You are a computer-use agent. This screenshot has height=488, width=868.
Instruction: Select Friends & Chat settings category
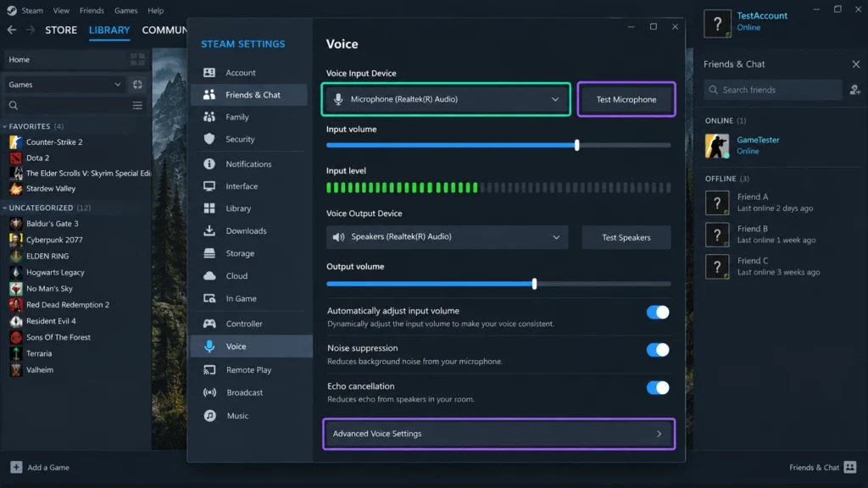(x=249, y=95)
